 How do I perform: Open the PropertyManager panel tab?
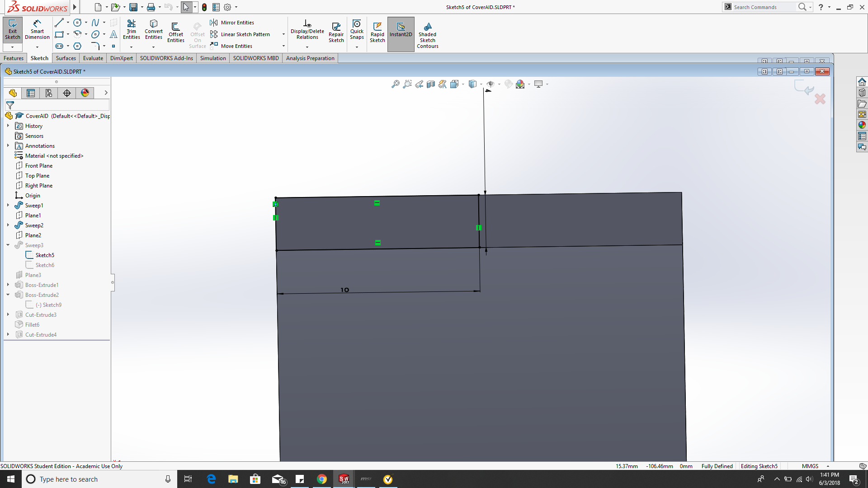coord(31,93)
